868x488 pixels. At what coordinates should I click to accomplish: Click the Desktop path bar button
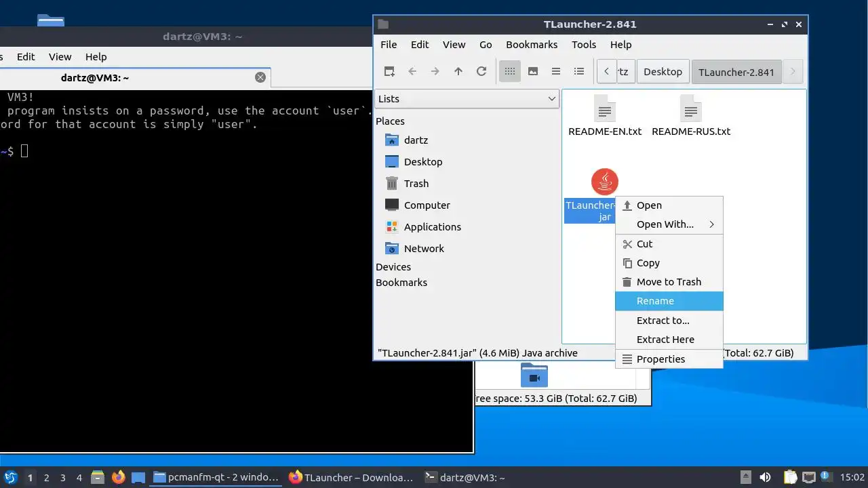click(x=663, y=72)
